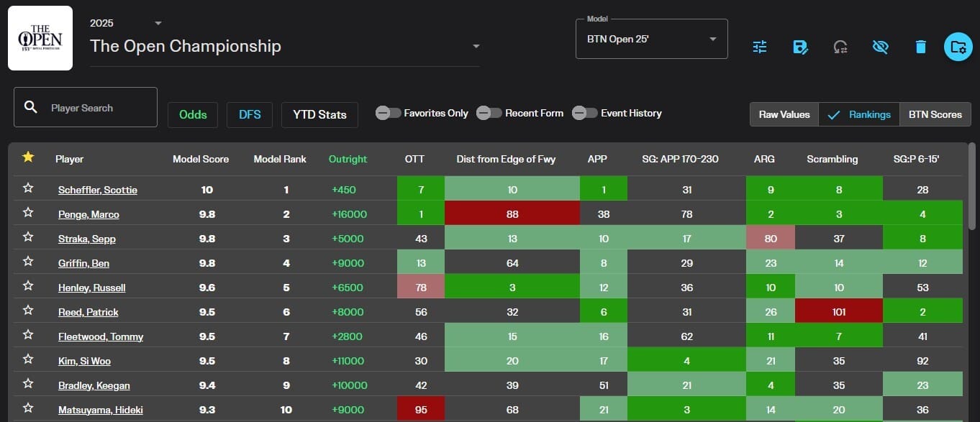Expand The Open Championship tournament dropdown
The height and width of the screenshot is (422, 980).
[285, 47]
